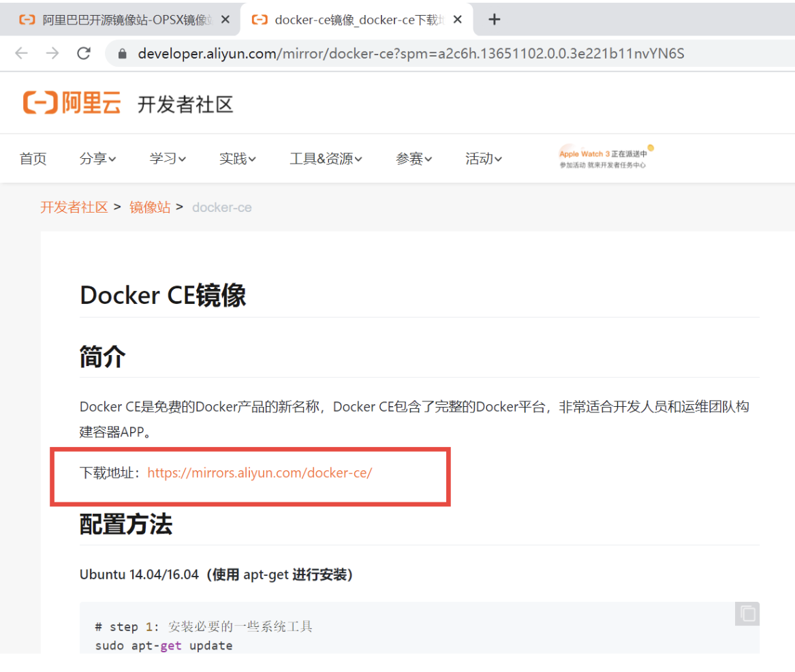Click the browser forward arrow
Viewport: 795px width, 672px height.
tap(52, 53)
